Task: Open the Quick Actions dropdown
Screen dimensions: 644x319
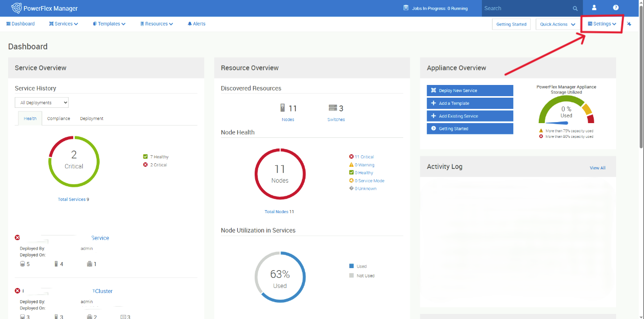Action: [x=558, y=24]
